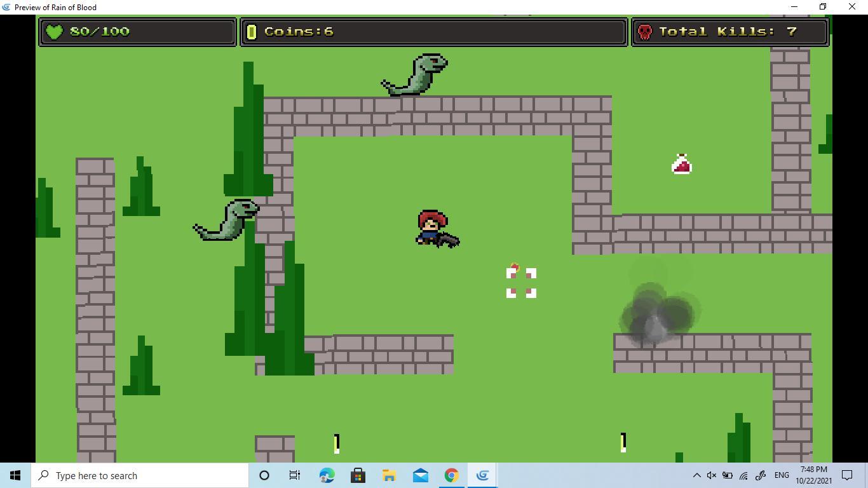Open Google Chrome from the taskbar
Screen dimensions: 868x488
tap(451, 475)
